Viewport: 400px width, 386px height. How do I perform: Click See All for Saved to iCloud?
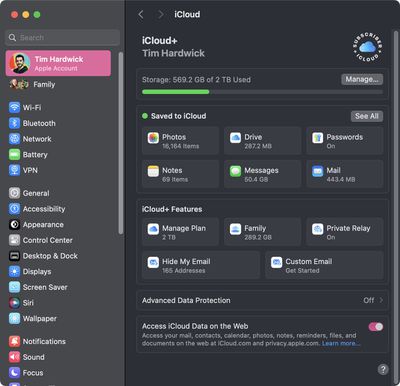(x=367, y=116)
